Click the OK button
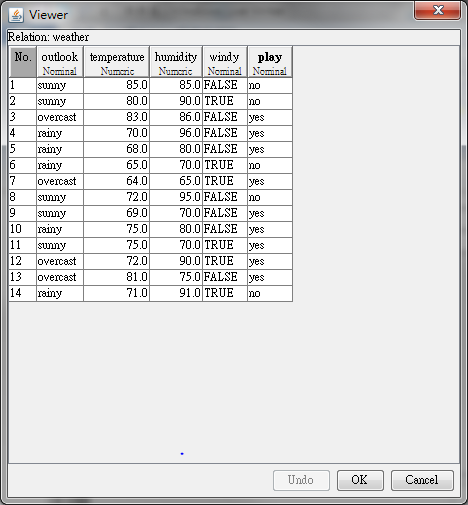Screen dimensions: 468x505 360,480
